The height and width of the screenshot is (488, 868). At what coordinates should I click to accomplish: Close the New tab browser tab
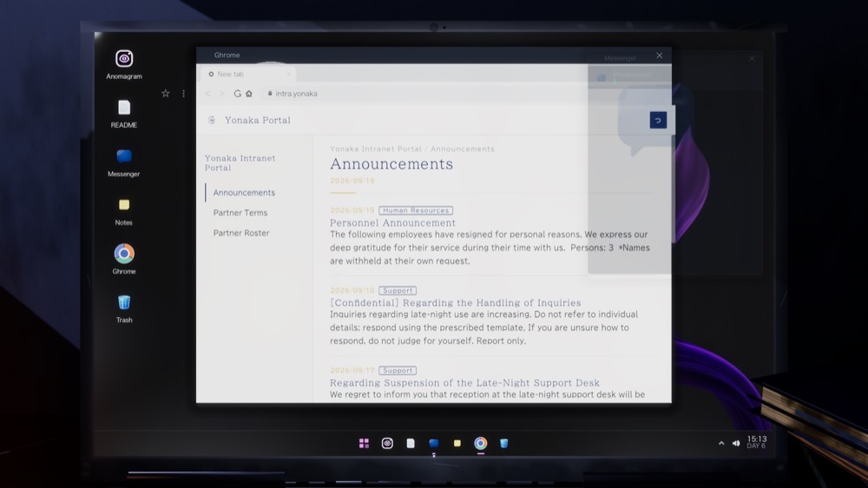coord(288,74)
